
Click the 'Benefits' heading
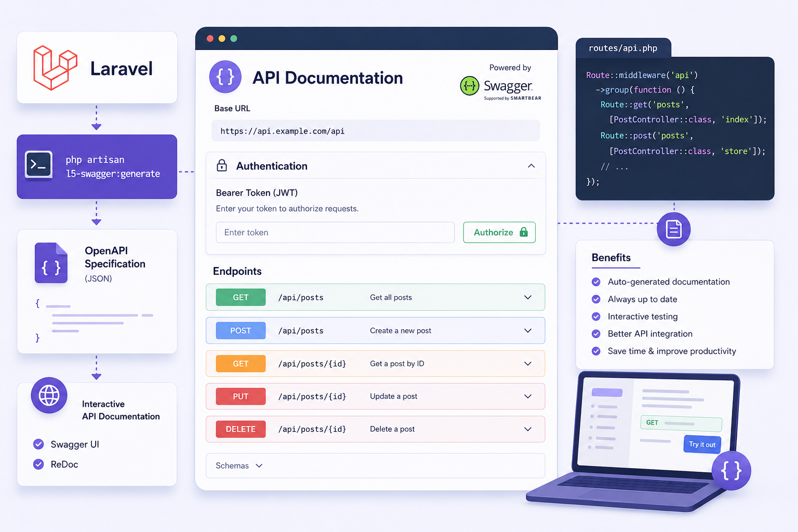(x=611, y=258)
